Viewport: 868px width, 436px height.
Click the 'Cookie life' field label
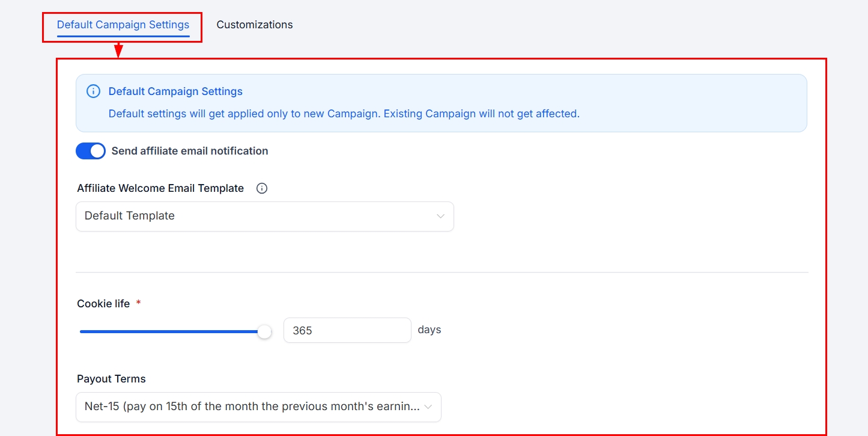pyautogui.click(x=103, y=304)
